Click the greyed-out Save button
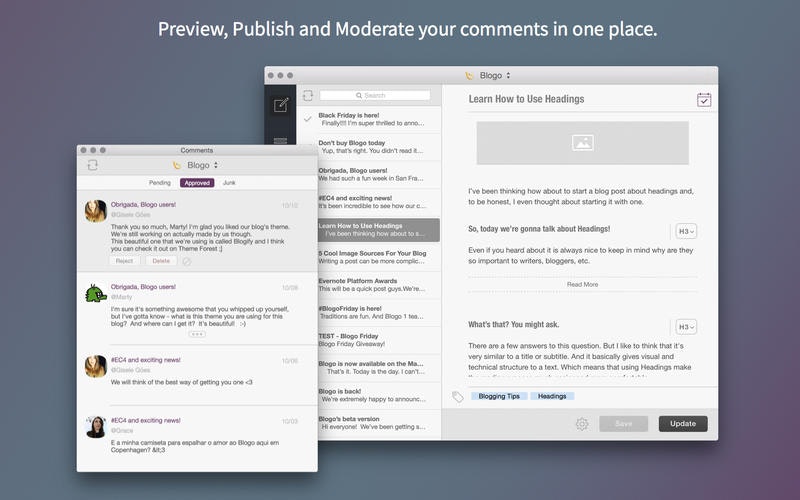 pos(623,423)
